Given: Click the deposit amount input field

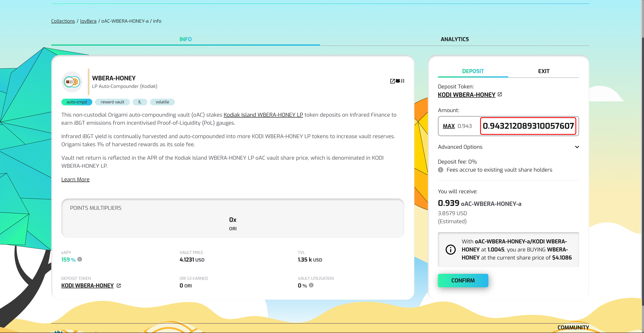Looking at the screenshot, I should tap(528, 126).
